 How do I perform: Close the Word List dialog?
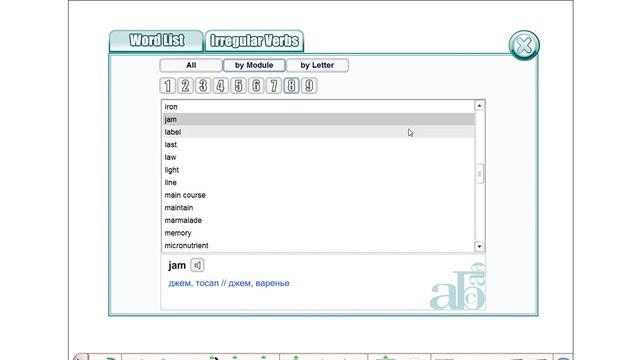click(524, 45)
